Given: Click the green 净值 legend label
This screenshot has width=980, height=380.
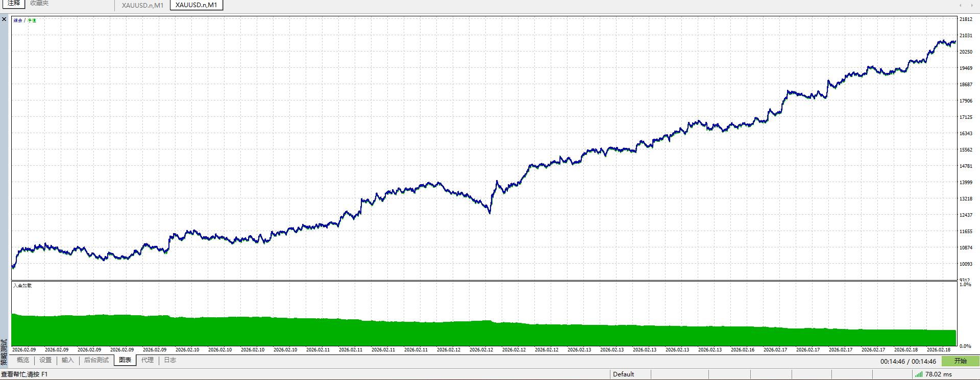Looking at the screenshot, I should 32,20.
